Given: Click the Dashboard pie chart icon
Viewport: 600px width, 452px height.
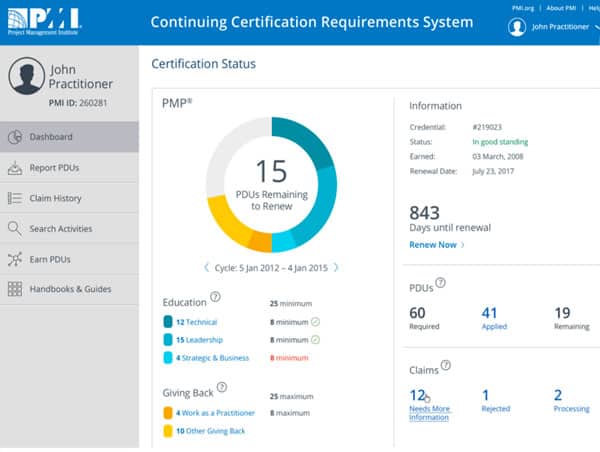Looking at the screenshot, I should [15, 137].
